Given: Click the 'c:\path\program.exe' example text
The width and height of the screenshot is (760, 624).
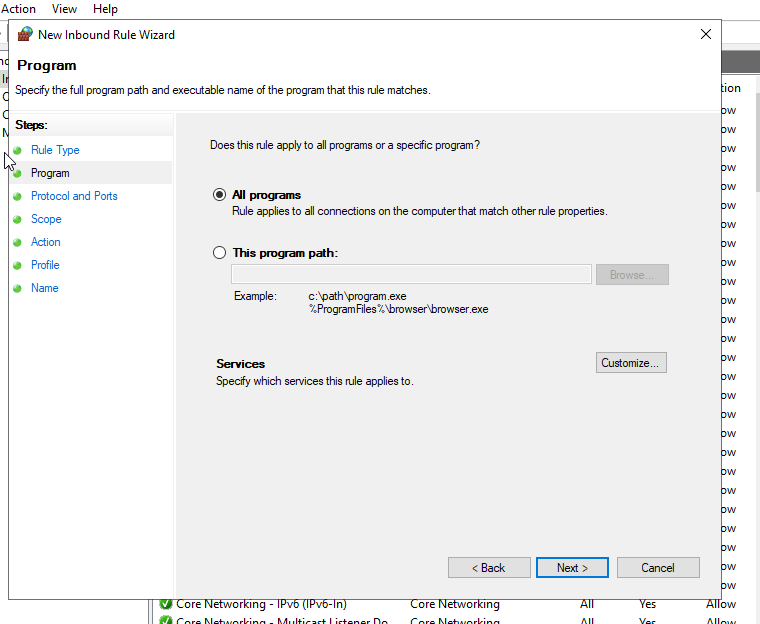Looking at the screenshot, I should [x=357, y=296].
